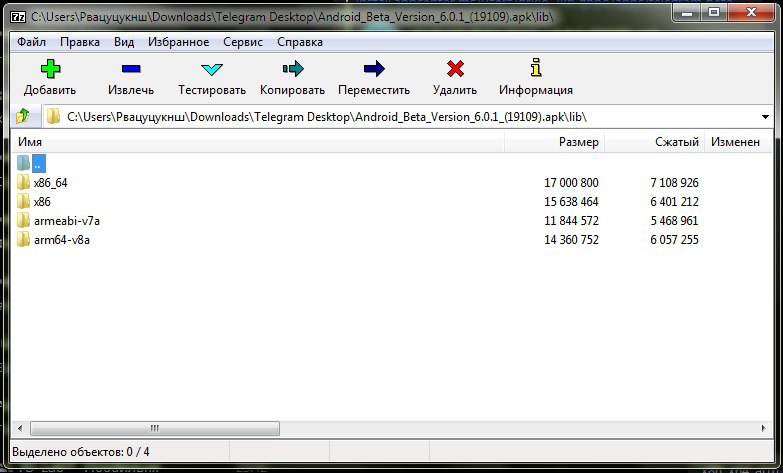
Task: Open the Файл menu
Action: click(31, 42)
